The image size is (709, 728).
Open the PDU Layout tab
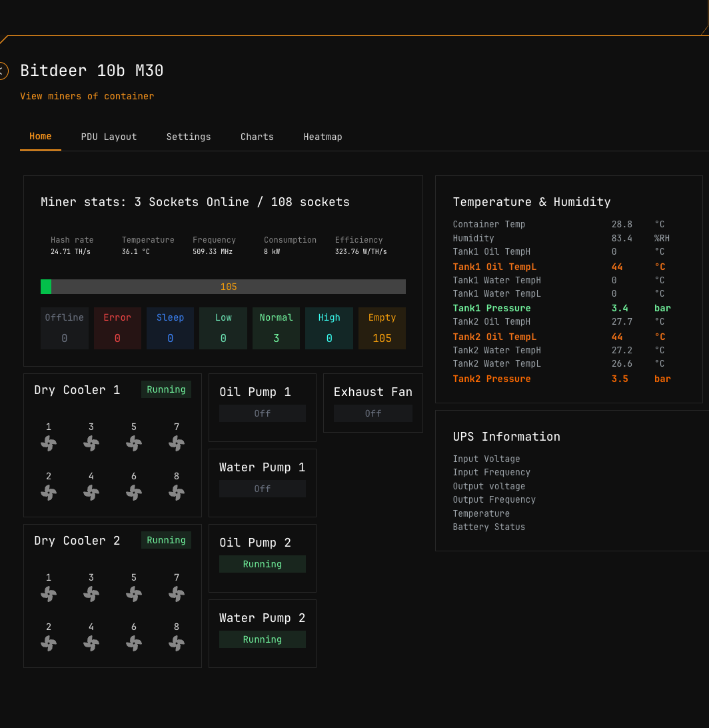109,137
